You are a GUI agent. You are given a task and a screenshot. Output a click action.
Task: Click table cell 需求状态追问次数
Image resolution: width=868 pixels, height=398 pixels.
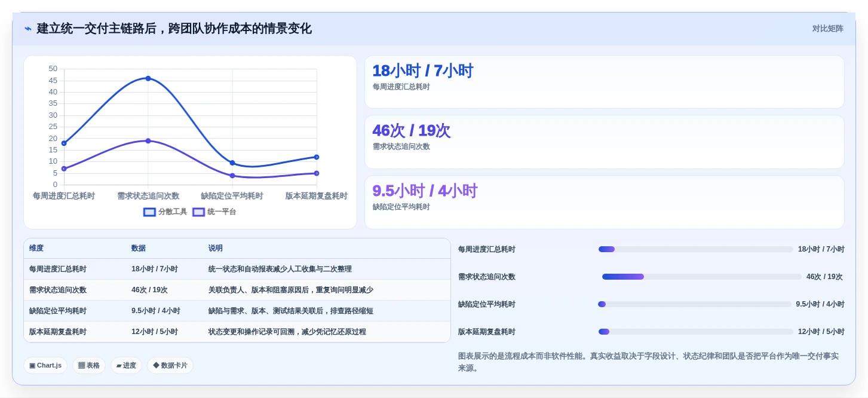coord(58,290)
